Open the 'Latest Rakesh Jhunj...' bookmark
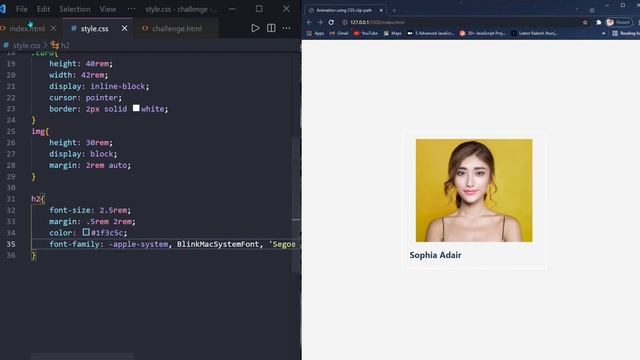Image resolution: width=640 pixels, height=360 pixels. click(535, 33)
